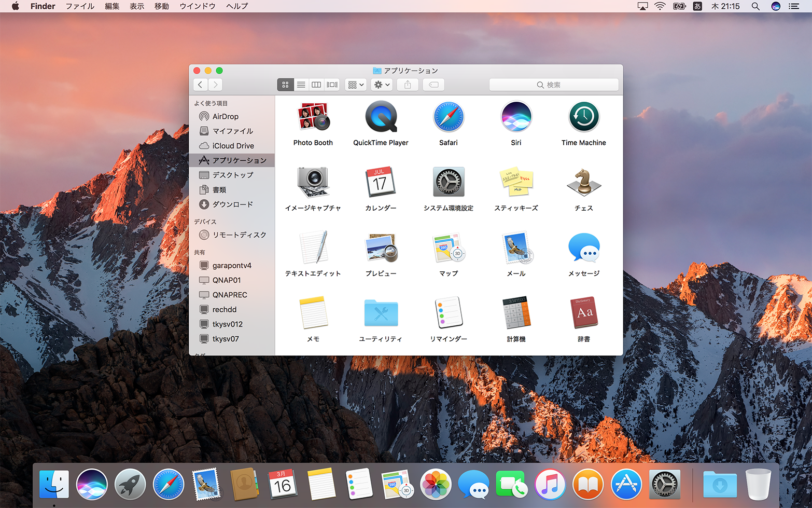Select リモートディスク under devices
Screen dimensions: 812x508
click(232, 235)
